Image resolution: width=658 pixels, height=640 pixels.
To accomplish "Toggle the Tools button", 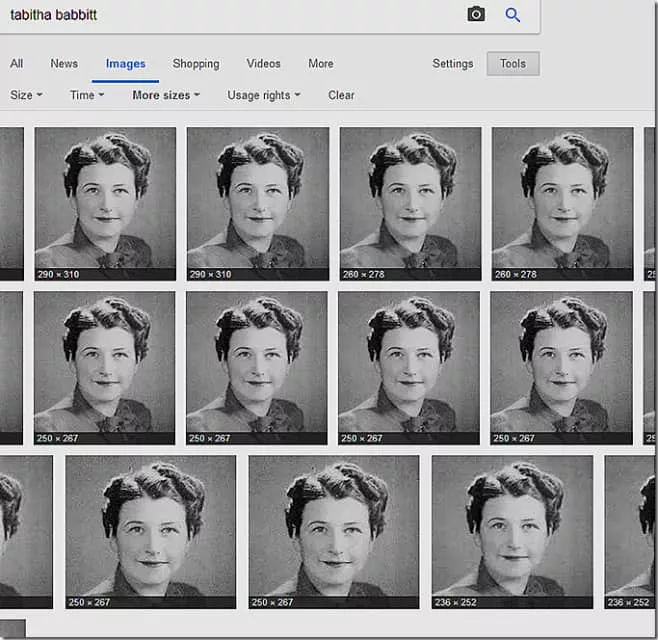I will click(x=513, y=64).
